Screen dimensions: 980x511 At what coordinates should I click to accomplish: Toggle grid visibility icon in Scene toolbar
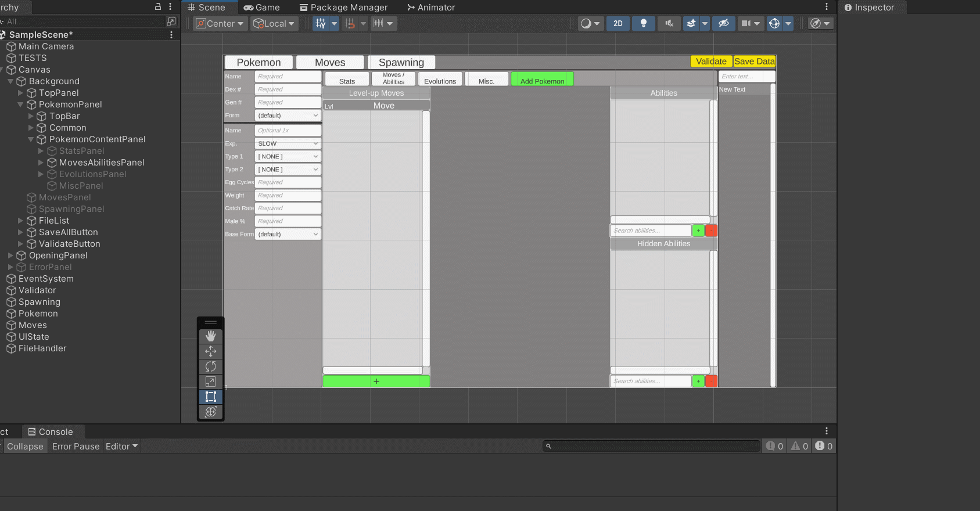[x=321, y=23]
